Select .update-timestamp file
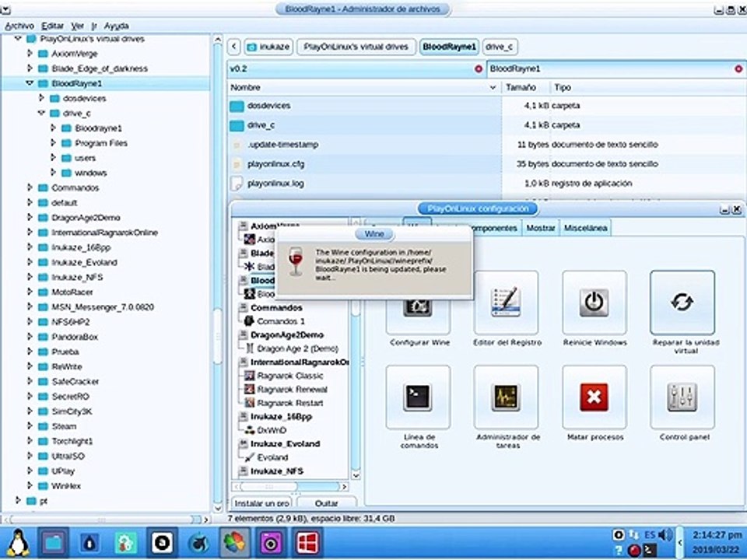747x560 pixels. (282, 145)
